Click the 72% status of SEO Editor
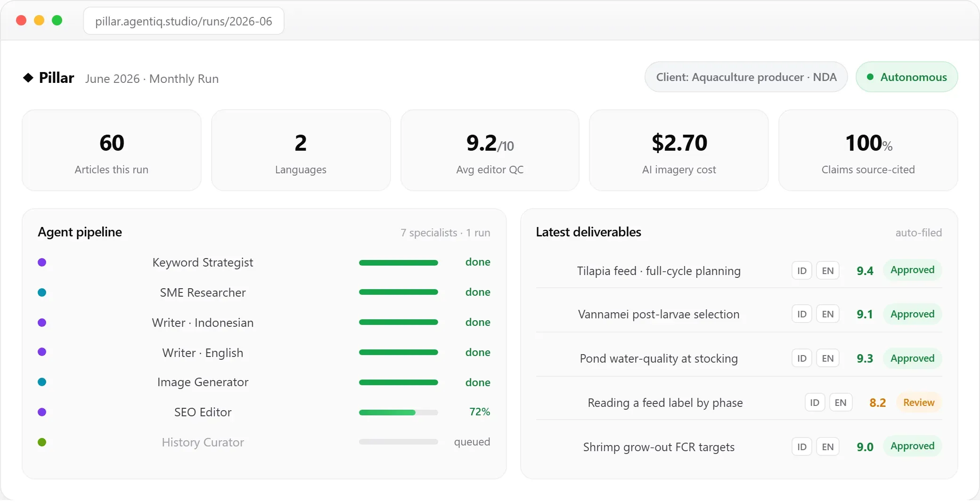This screenshot has width=980, height=502. point(480,412)
